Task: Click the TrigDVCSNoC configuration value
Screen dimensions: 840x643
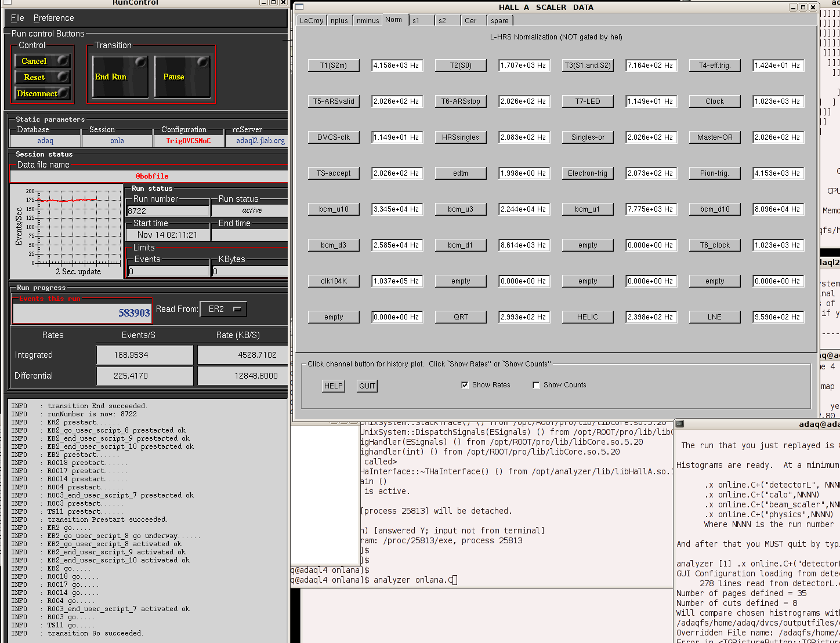Action: pyautogui.click(x=189, y=141)
